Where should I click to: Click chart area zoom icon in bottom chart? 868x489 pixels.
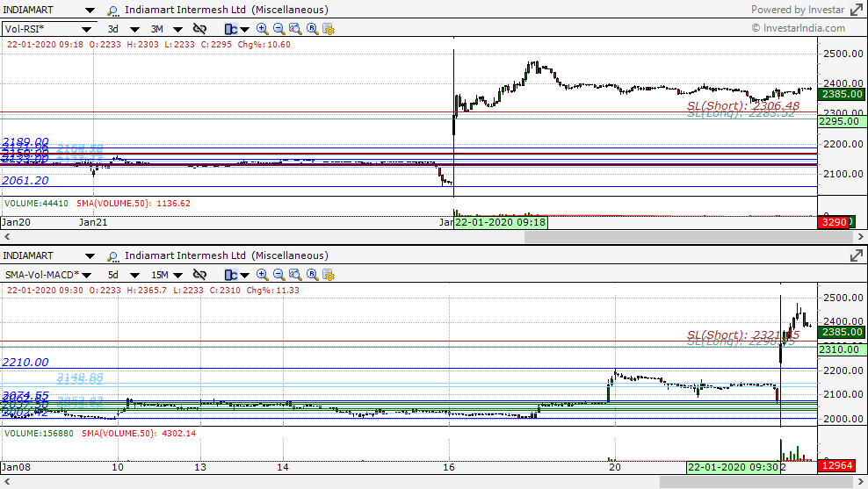point(295,275)
